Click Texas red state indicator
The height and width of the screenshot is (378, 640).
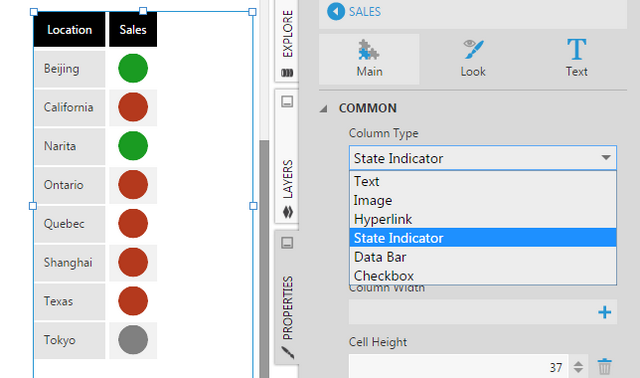point(133,301)
